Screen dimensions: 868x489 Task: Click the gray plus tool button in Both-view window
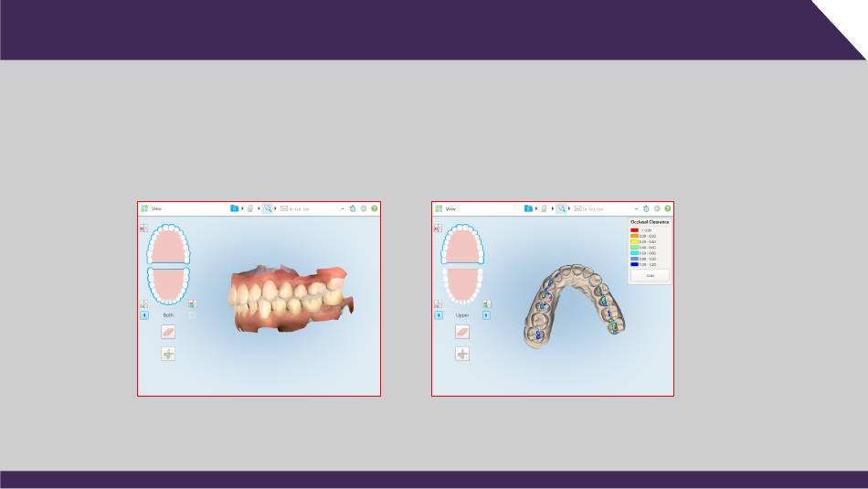pos(168,354)
